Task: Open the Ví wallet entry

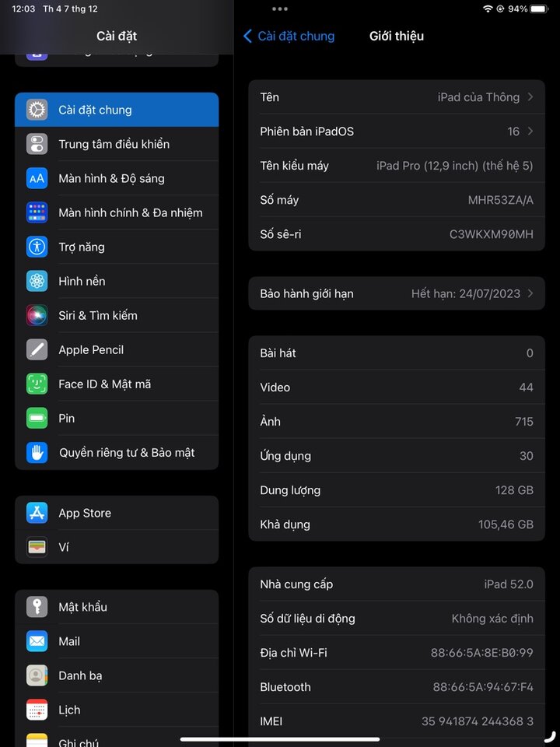Action: 117,547
